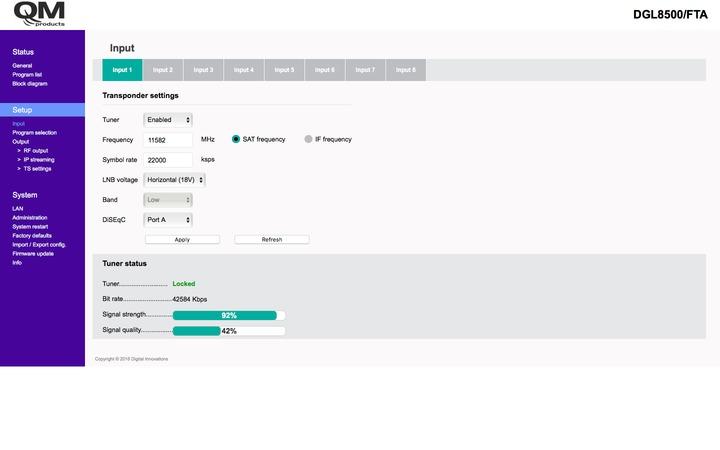The height and width of the screenshot is (450, 720).
Task: Open RF output settings in sidebar
Action: pyautogui.click(x=35, y=150)
